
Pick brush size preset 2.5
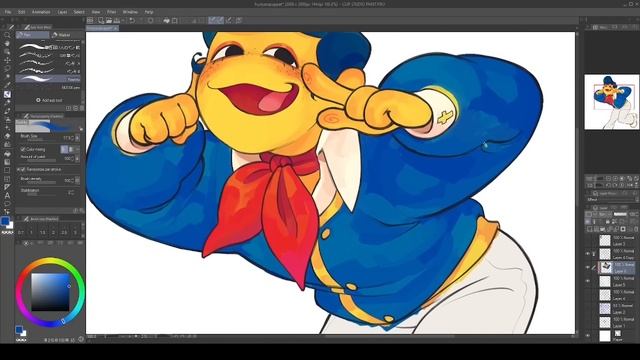coord(64,232)
